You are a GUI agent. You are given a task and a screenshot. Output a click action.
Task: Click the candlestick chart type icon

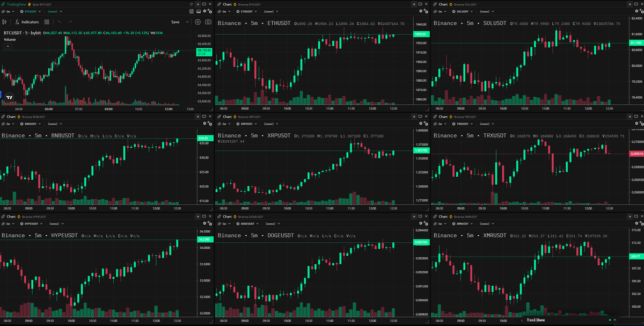(x=4, y=22)
